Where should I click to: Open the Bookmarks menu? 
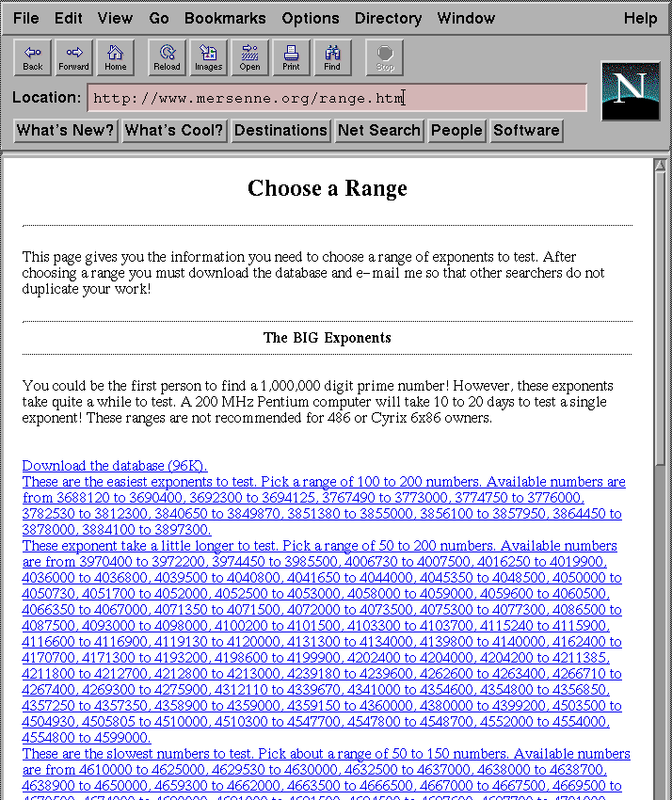coord(226,18)
